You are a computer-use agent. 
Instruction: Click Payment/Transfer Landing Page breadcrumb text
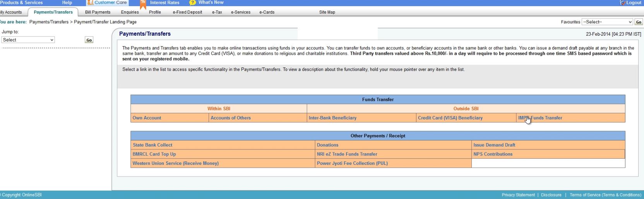point(105,22)
